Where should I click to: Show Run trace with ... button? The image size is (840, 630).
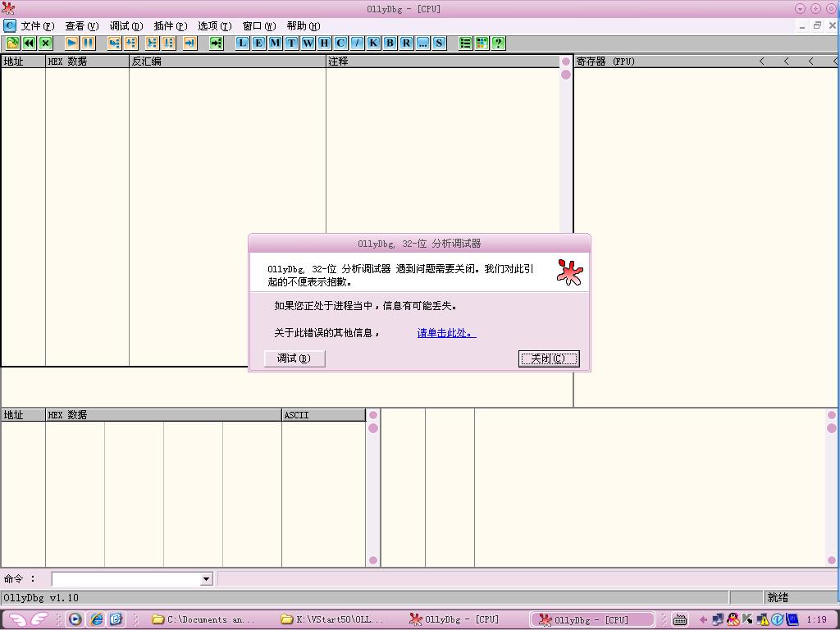point(422,43)
